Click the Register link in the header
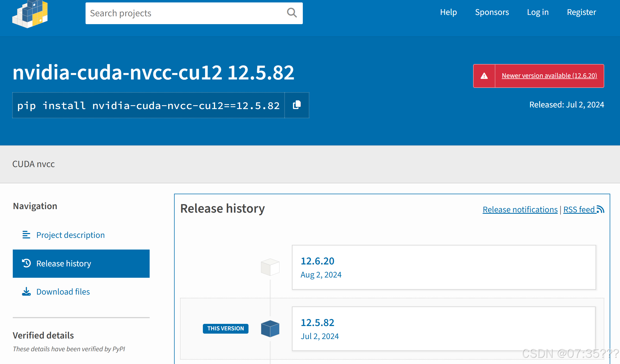The height and width of the screenshot is (364, 620). (581, 12)
